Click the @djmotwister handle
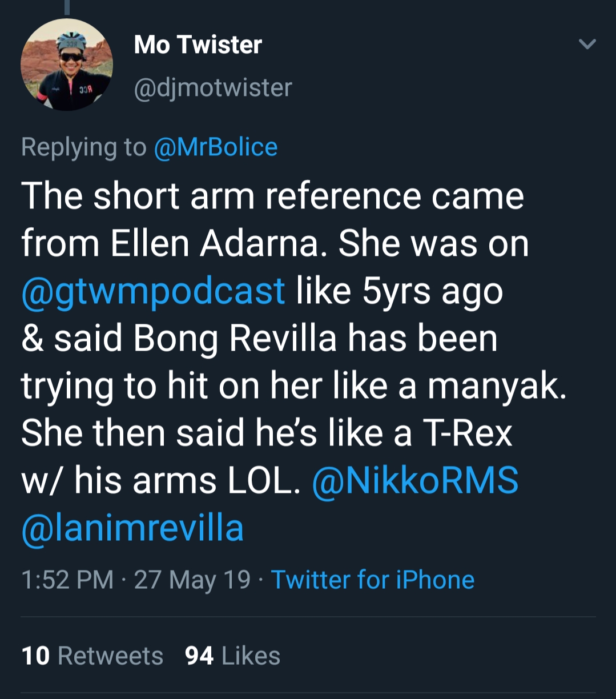The image size is (616, 699). tap(213, 87)
